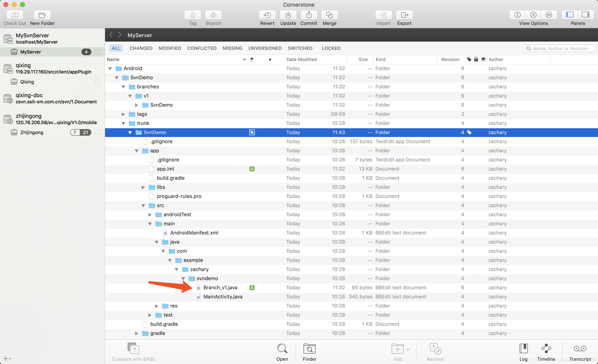
Task: Sort by Author column header
Action: coord(519,59)
